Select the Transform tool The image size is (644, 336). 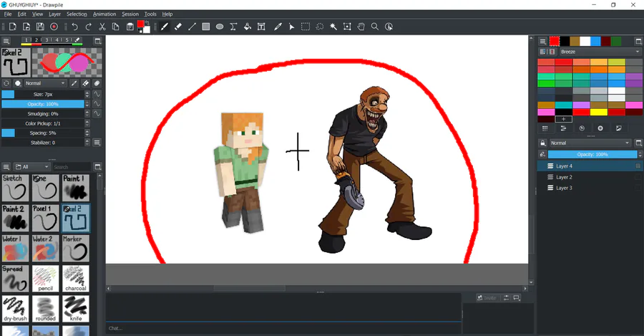(x=347, y=27)
